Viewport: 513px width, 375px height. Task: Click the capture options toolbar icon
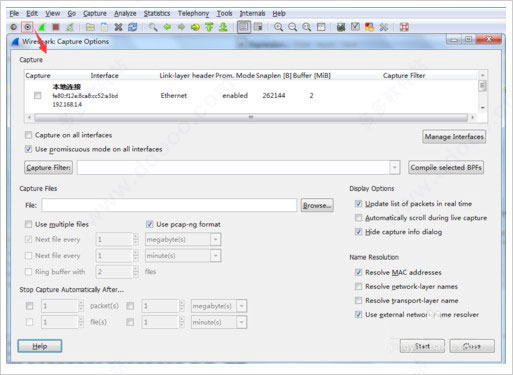coord(27,27)
